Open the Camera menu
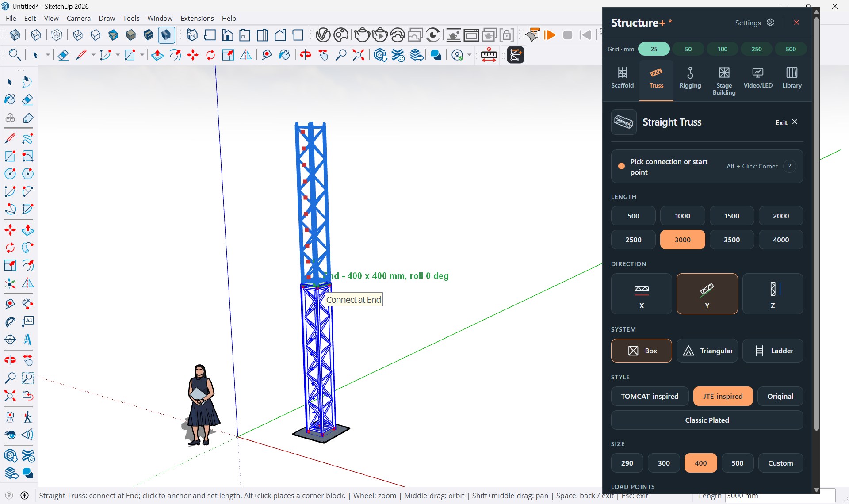The image size is (849, 504). click(x=79, y=18)
